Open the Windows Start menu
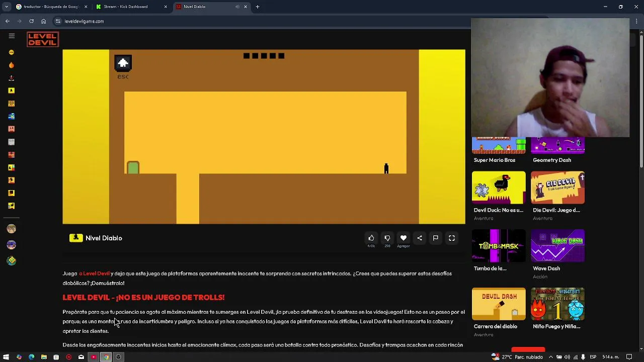Screen dimensions: 644x362 tap(6, 357)
